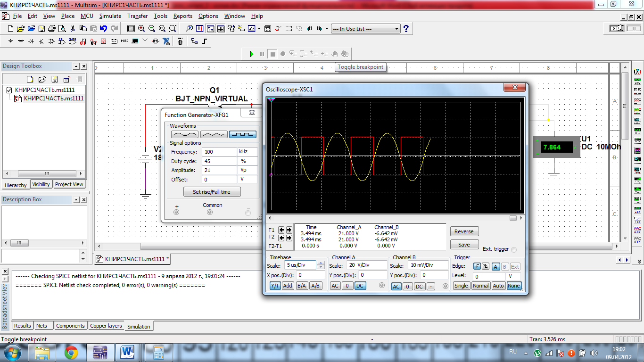This screenshot has height=362, width=644.
Task: Open the In Use List dropdown
Action: (x=397, y=29)
